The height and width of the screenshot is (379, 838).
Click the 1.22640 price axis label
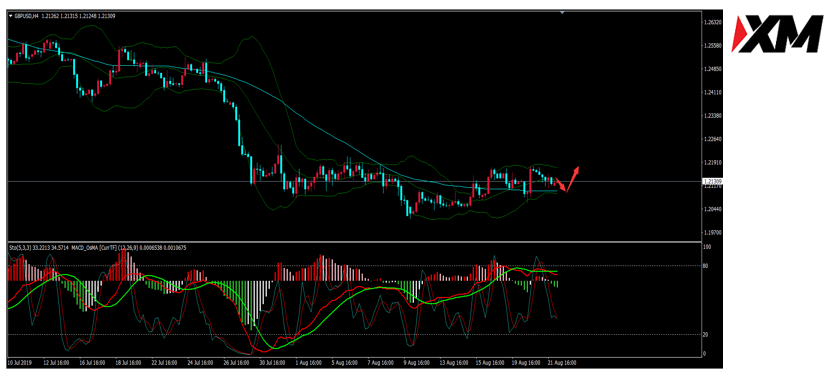click(714, 139)
